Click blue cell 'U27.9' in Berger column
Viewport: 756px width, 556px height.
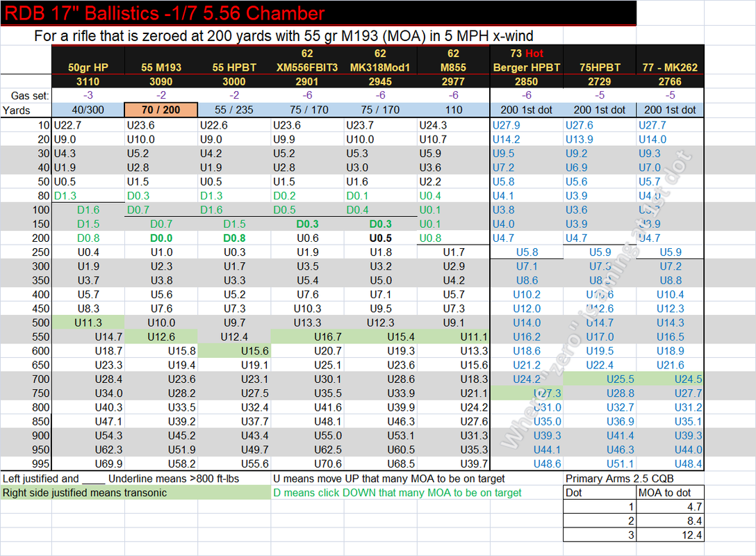click(527, 125)
